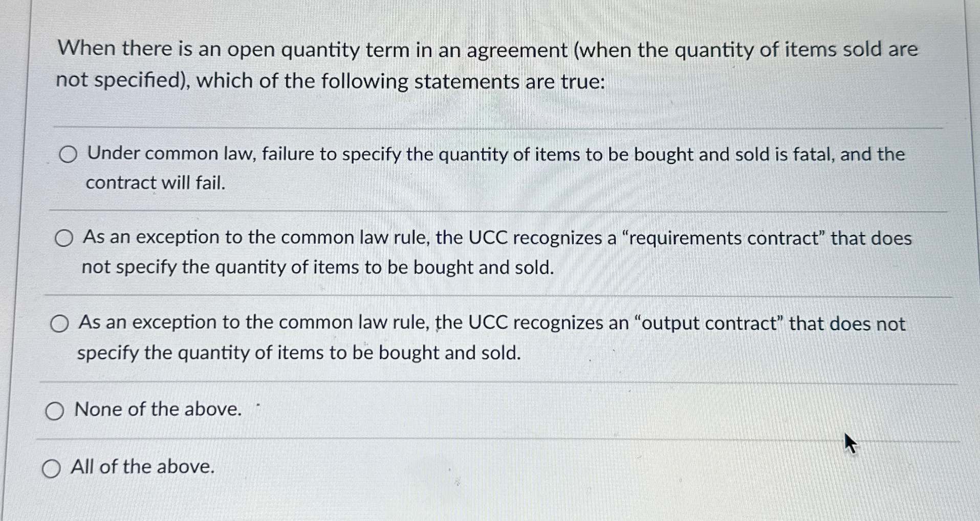Select the radio button for 'Under common law' option
This screenshot has width=980, height=521.
click(68, 154)
